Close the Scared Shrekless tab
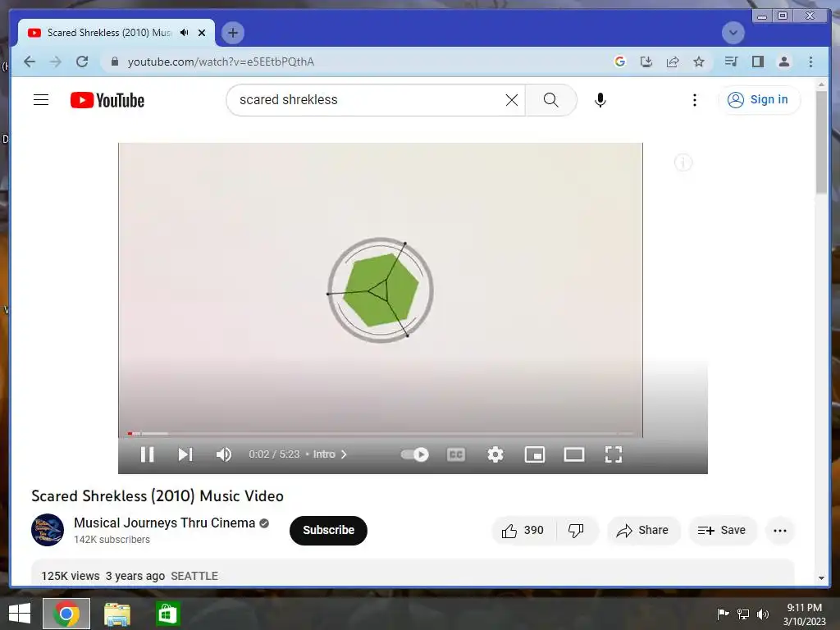The width and height of the screenshot is (840, 630). pos(202,33)
